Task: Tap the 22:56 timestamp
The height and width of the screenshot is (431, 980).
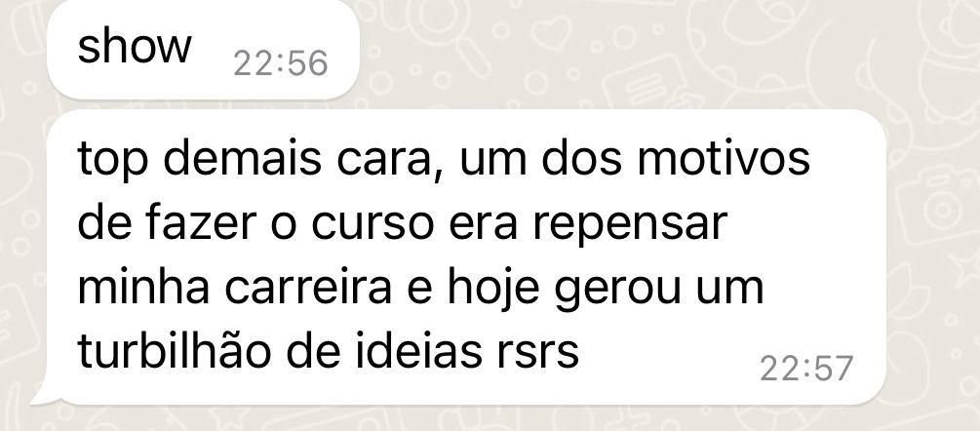Action: (x=281, y=63)
